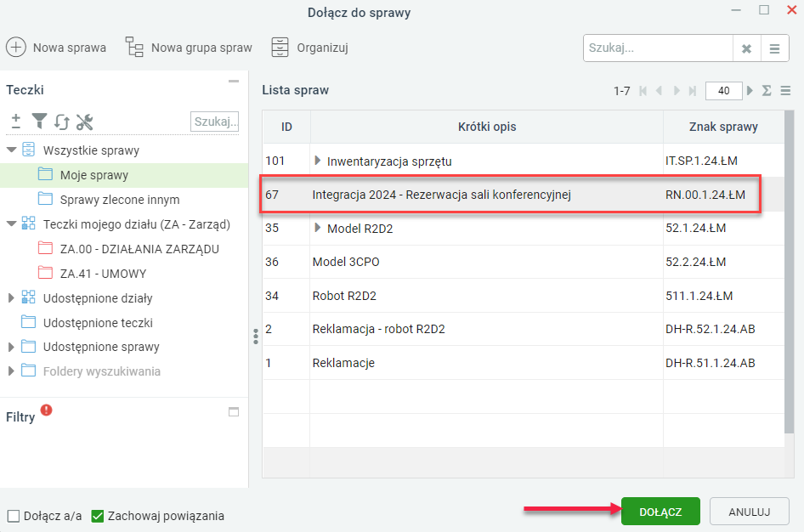Click the Wszystkie sprawy cabinet icon

pos(29,150)
